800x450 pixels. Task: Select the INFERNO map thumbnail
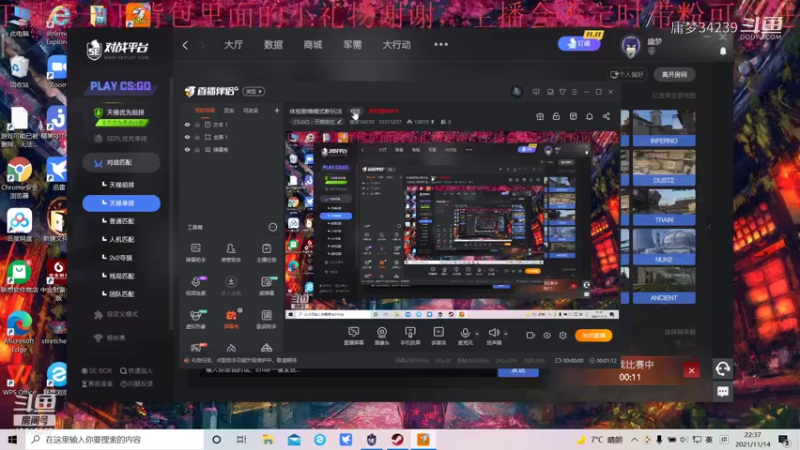[663, 128]
